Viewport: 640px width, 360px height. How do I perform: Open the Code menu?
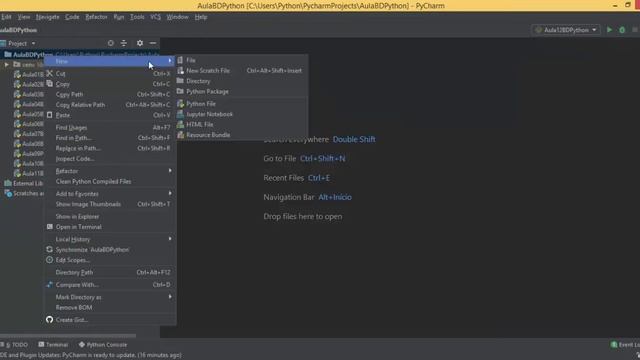(72, 17)
